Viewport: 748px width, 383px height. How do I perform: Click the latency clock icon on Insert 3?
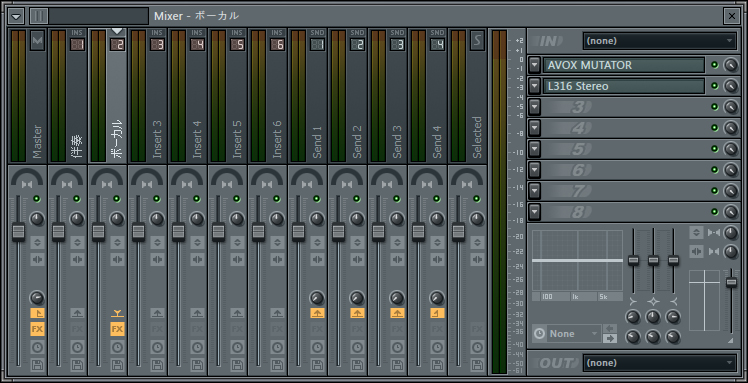(x=157, y=347)
